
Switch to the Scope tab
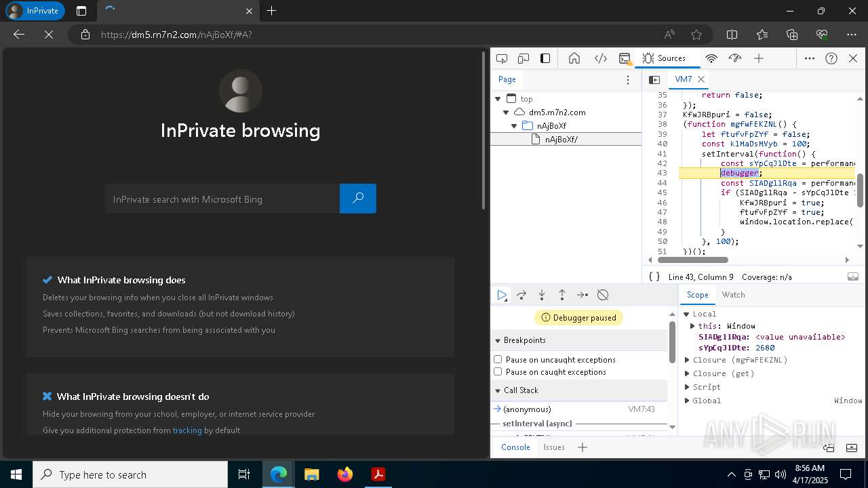[x=697, y=295]
